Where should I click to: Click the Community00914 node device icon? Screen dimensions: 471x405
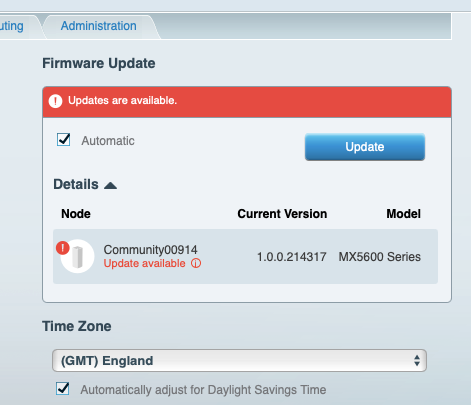(x=78, y=257)
